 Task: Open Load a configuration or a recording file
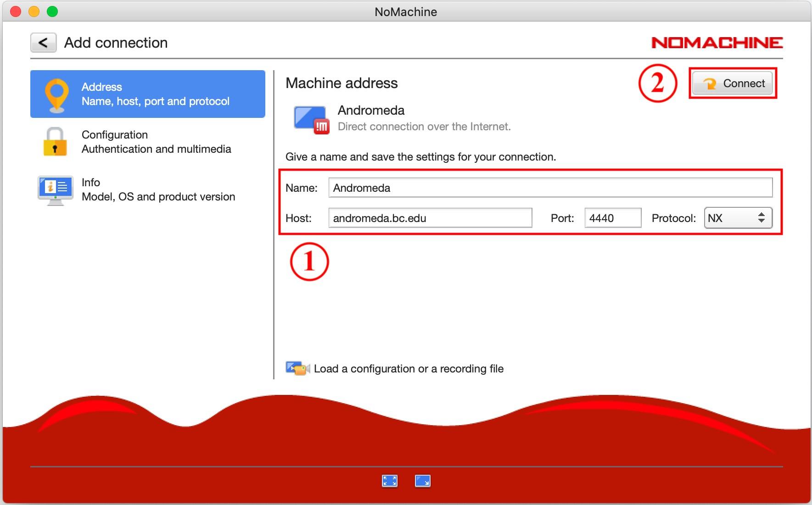click(409, 368)
